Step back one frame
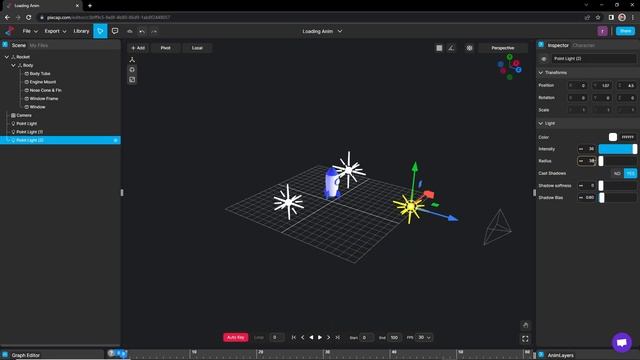The width and height of the screenshot is (640, 360). click(x=302, y=338)
